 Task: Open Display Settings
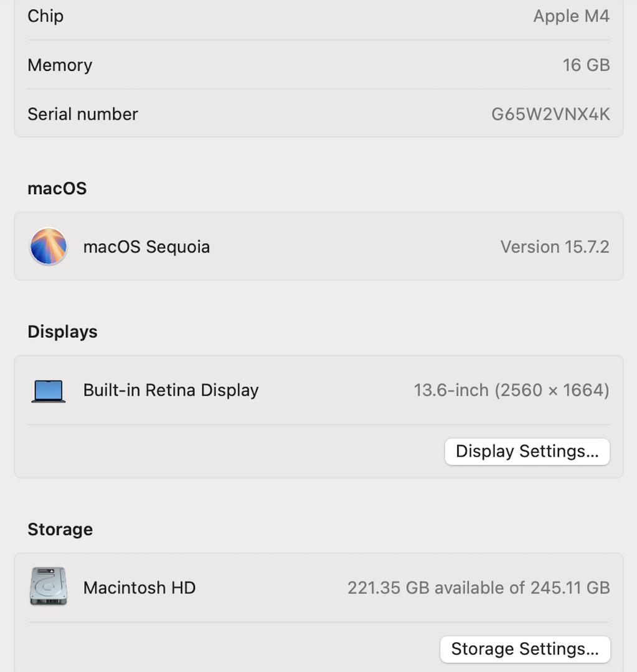[527, 451]
